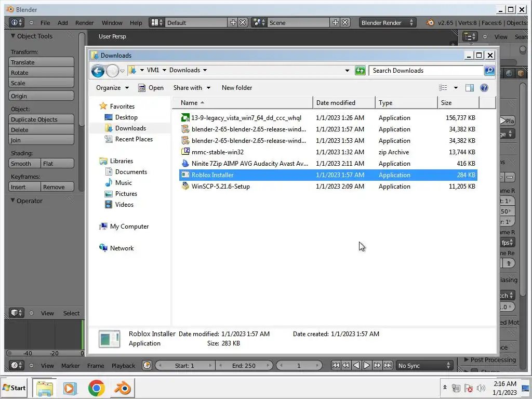Open Blender's Add menu
Viewport: 532px width, 399px height.
[62, 23]
